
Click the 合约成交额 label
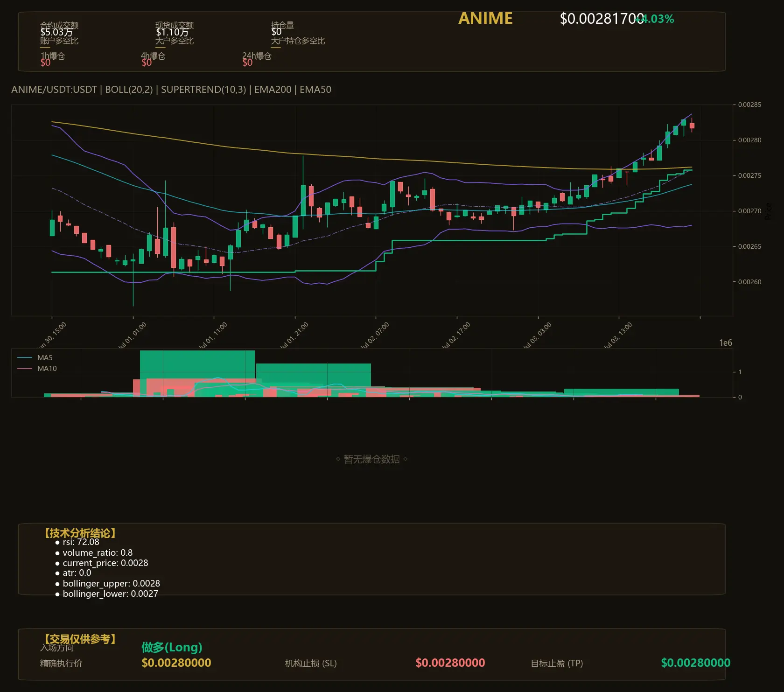(x=59, y=25)
